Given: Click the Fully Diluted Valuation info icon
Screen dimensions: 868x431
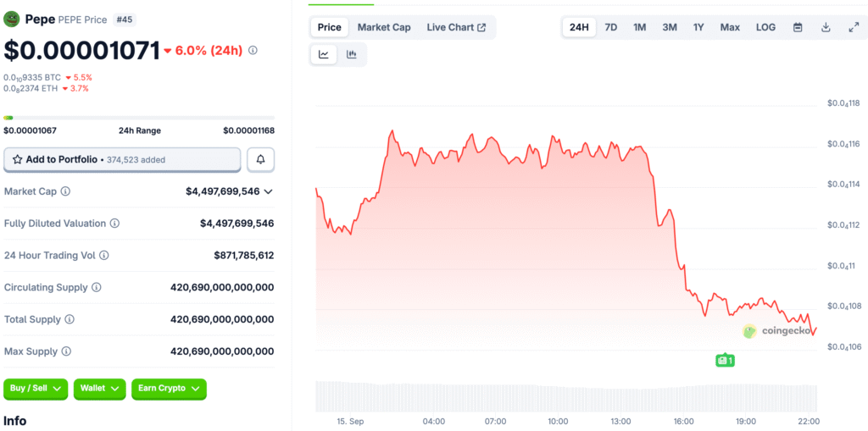Looking at the screenshot, I should (x=114, y=224).
